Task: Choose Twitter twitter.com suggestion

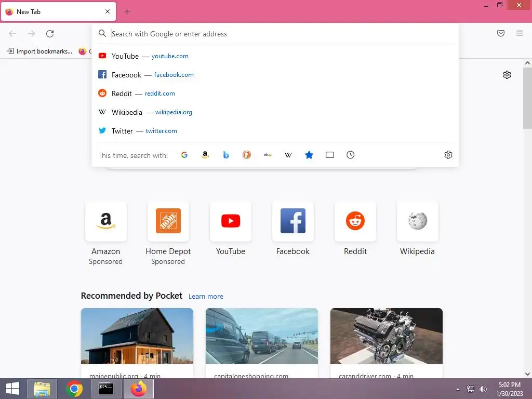Action: (x=275, y=130)
